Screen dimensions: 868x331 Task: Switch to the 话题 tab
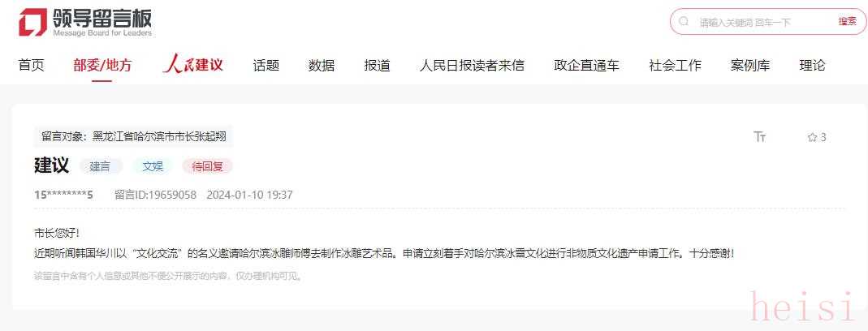click(266, 66)
